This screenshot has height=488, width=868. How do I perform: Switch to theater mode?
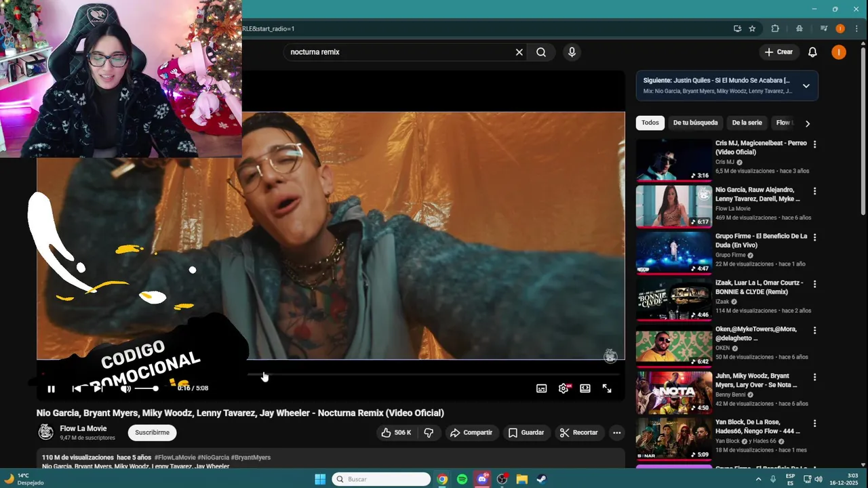pyautogui.click(x=585, y=388)
